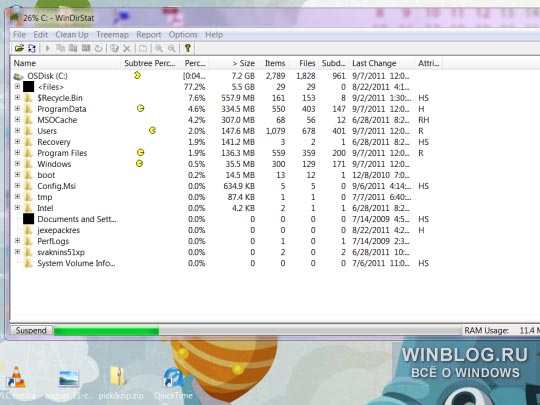Click the green scan progress bar

(106, 331)
